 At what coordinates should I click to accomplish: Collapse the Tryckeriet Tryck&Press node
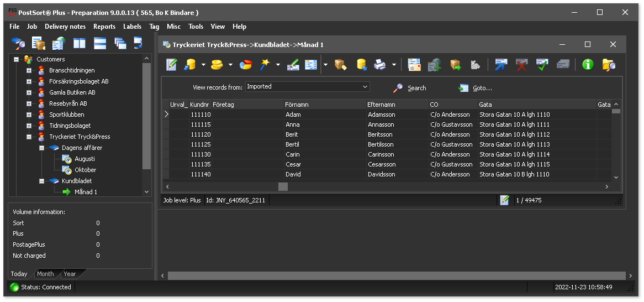29,137
